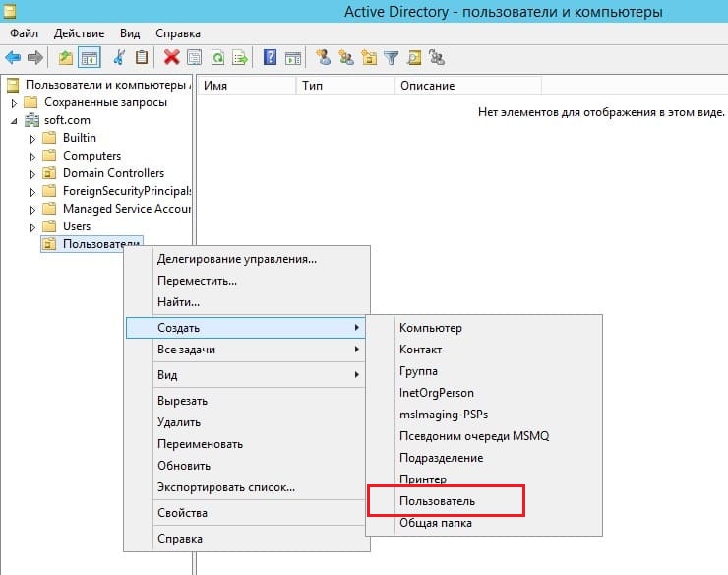This screenshot has height=575, width=728.
Task: Export list toolbar icon
Action: point(240,58)
